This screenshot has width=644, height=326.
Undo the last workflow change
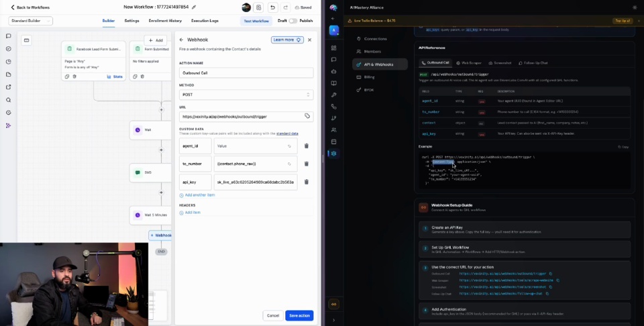[x=272, y=7]
